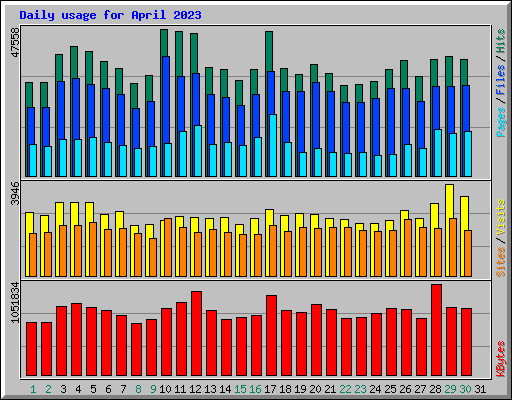Click day 16 on the x-axis
This screenshot has height=400, width=512.
click(x=255, y=389)
